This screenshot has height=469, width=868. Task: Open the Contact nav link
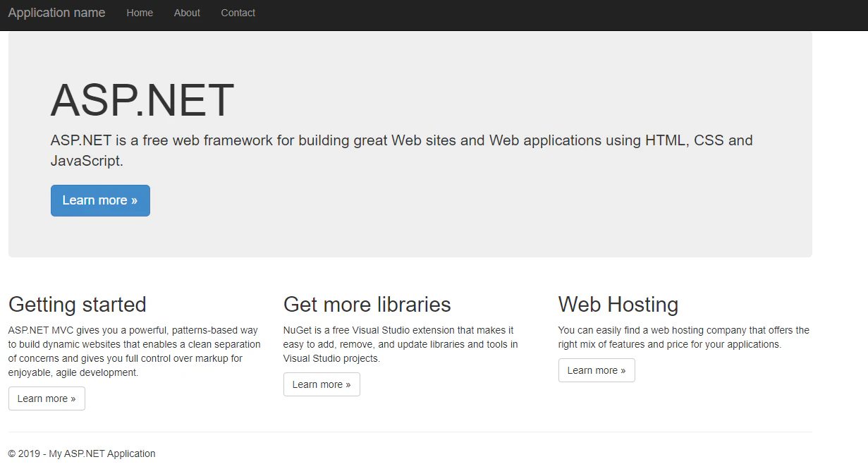238,13
